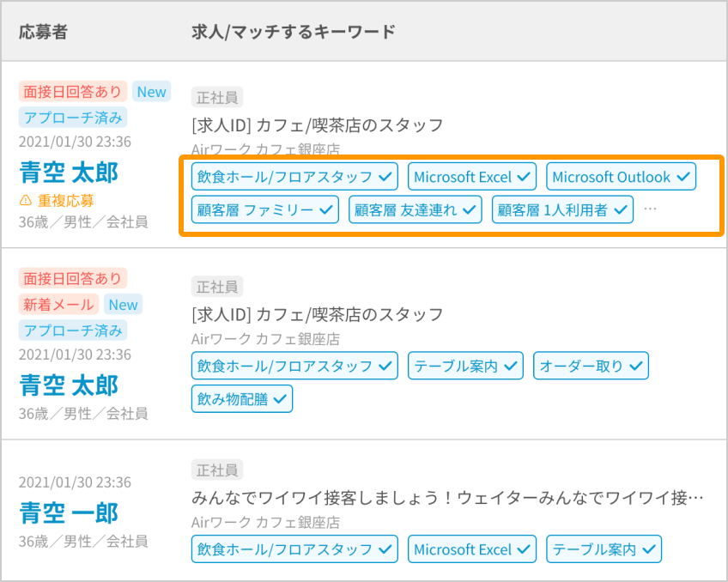Open 青空 太郎 in the 新着メール row

click(x=69, y=385)
